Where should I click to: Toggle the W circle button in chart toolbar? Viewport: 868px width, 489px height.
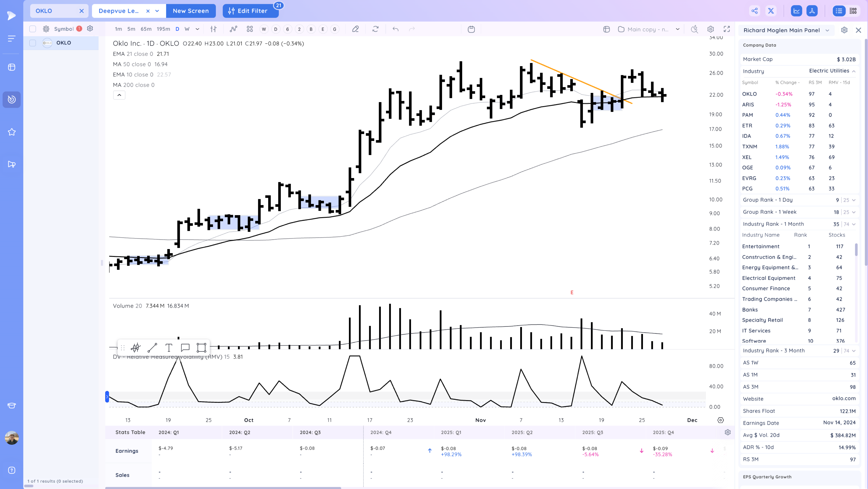[264, 29]
